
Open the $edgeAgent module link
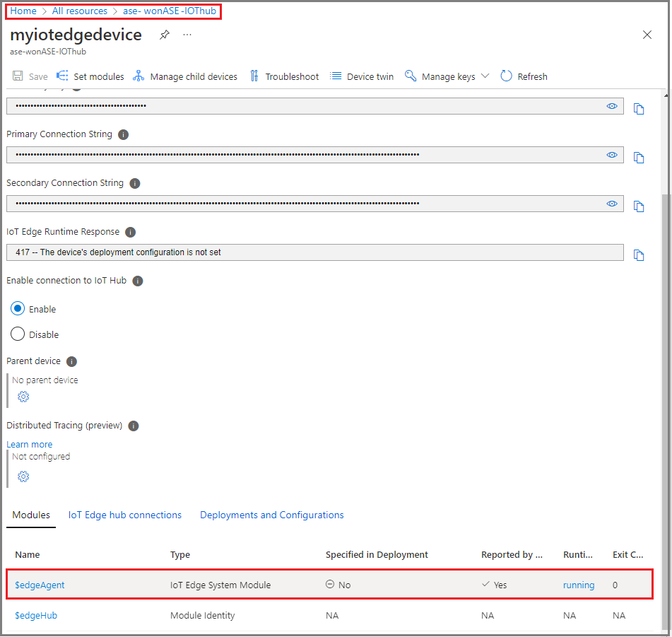click(x=40, y=585)
